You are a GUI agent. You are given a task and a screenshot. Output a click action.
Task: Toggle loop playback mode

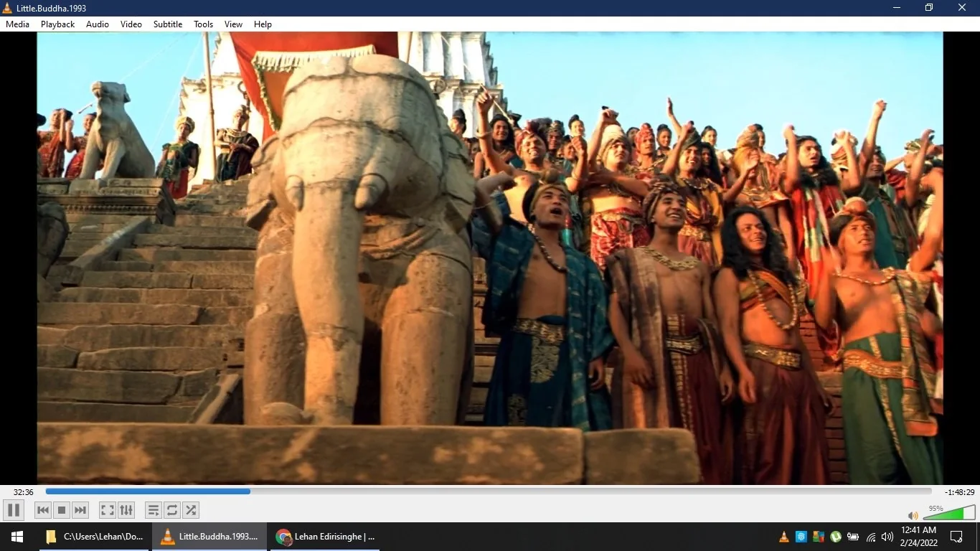172,510
